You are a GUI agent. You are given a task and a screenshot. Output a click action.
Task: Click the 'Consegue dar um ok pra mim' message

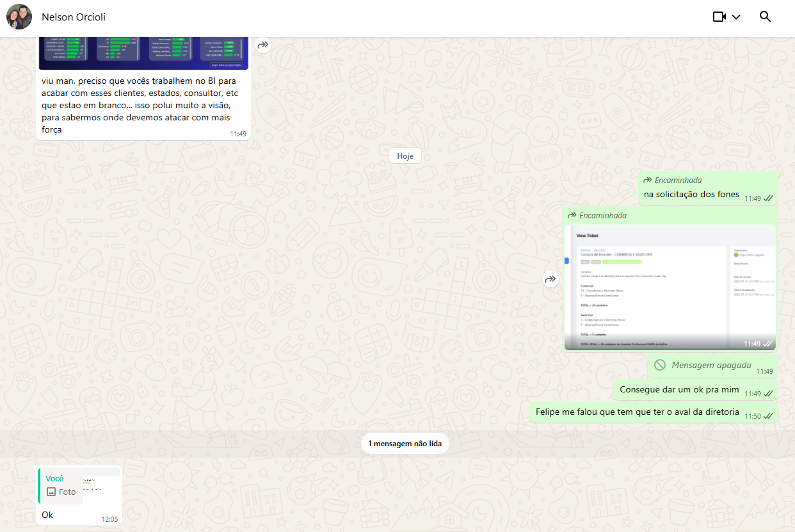[x=679, y=389]
